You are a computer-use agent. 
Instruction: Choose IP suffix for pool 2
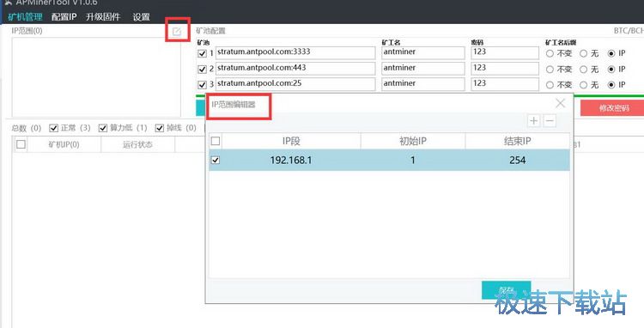coord(611,70)
